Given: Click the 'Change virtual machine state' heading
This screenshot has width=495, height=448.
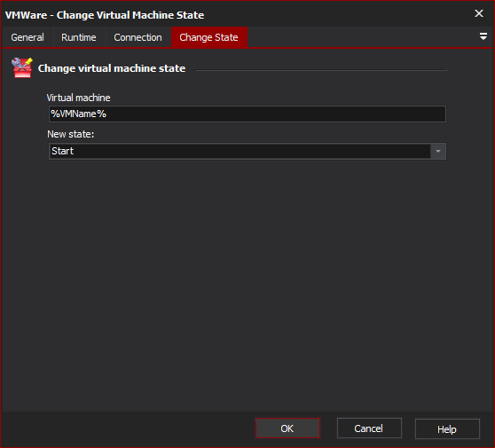Looking at the screenshot, I should click(112, 68).
